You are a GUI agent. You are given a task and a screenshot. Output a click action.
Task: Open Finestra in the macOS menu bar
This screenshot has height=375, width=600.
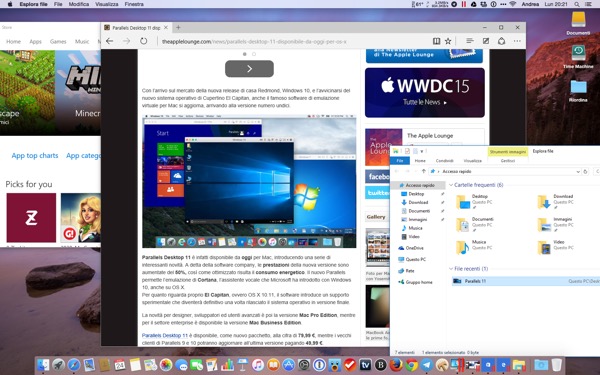coord(134,4)
